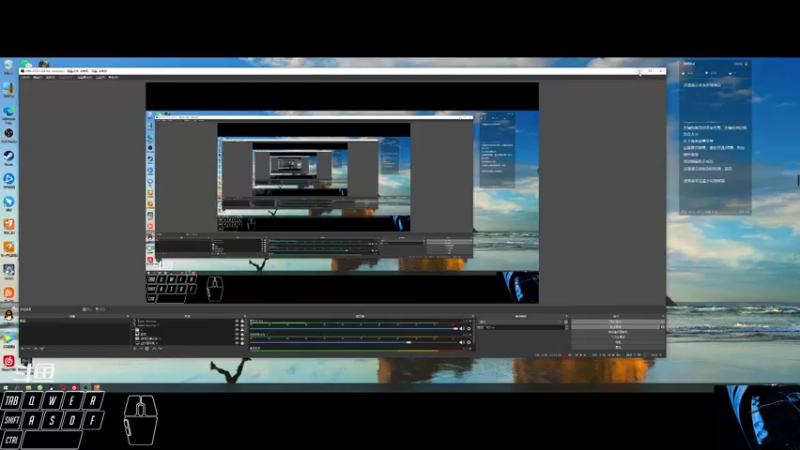Click the remove scene minus icon in Scenes panel
800x450 pixels.
coord(29,348)
